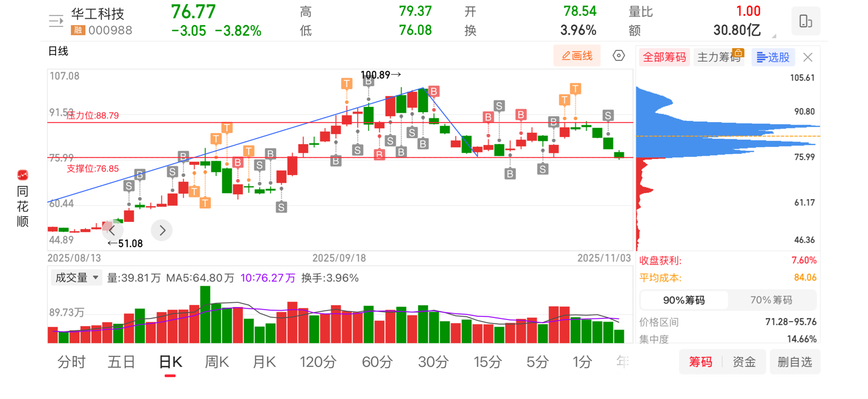This screenshot has height=399, width=868.
Task: Tap the landscape layout icon at top right
Action: tap(806, 21)
